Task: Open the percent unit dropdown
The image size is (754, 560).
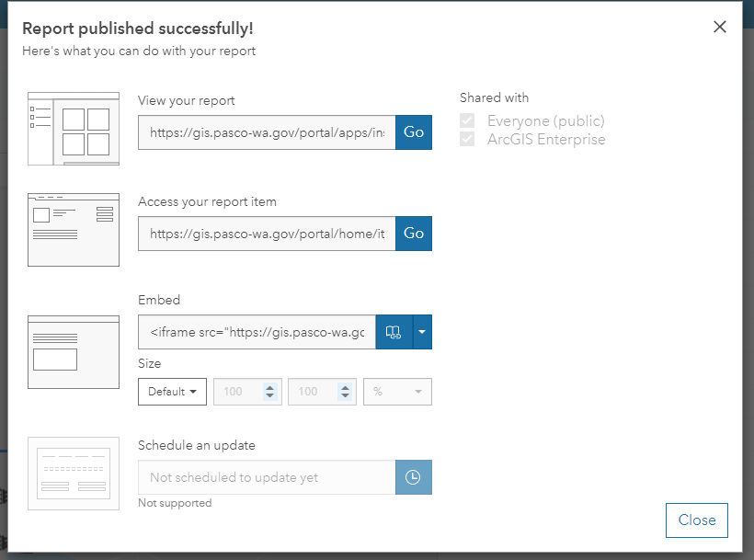Action: point(397,392)
